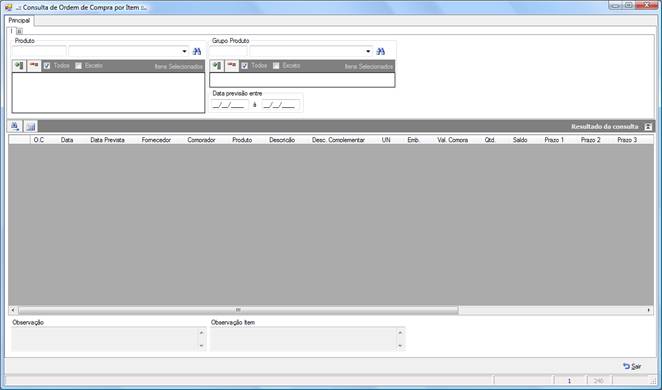The width and height of the screenshot is (662, 390).
Task: Click the red remove-item icon under Grupo Produto
Action: click(x=231, y=66)
